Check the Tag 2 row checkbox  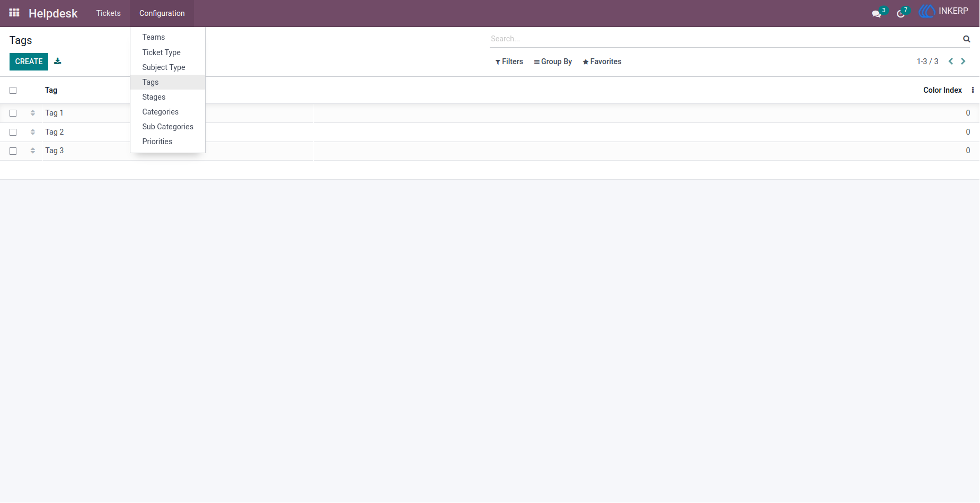13,133
